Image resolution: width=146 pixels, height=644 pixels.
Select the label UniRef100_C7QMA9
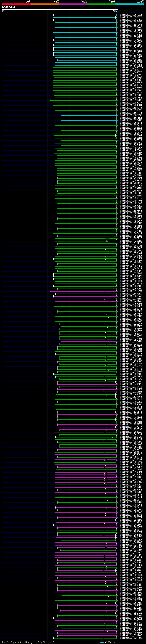[x=131, y=253]
